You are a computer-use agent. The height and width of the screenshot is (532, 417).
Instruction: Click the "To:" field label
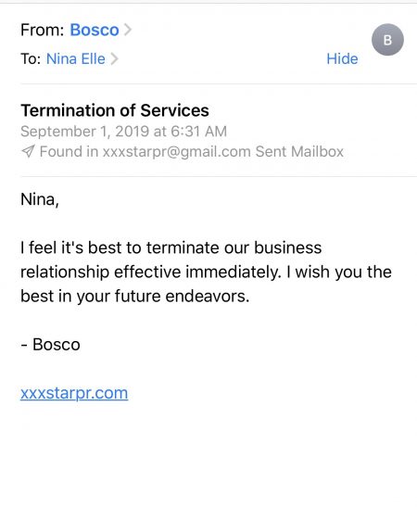(31, 58)
